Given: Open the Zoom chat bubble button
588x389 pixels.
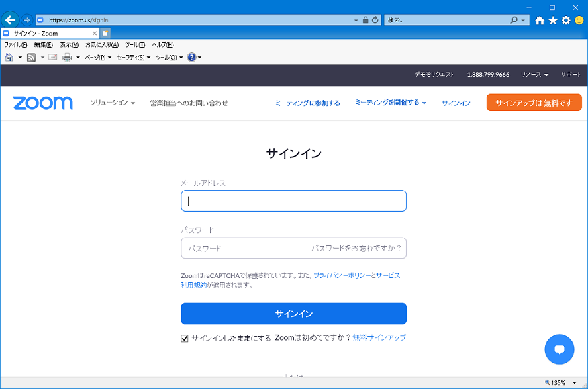Looking at the screenshot, I should click(x=559, y=349).
